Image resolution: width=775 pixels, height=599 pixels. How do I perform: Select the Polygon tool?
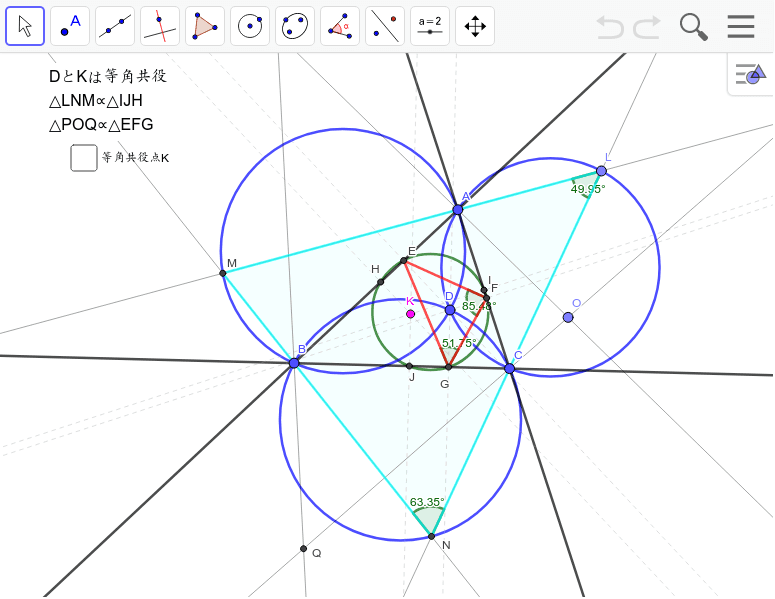click(x=205, y=26)
